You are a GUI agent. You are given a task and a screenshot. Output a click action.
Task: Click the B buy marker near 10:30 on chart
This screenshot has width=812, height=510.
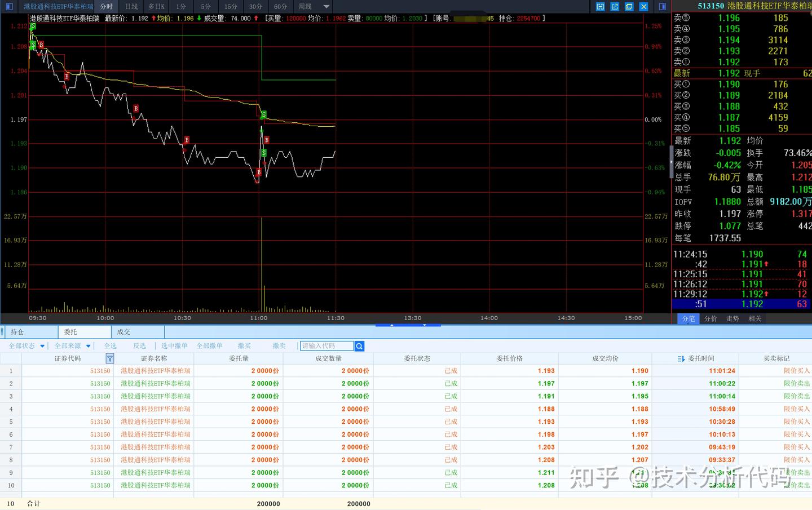pos(187,140)
